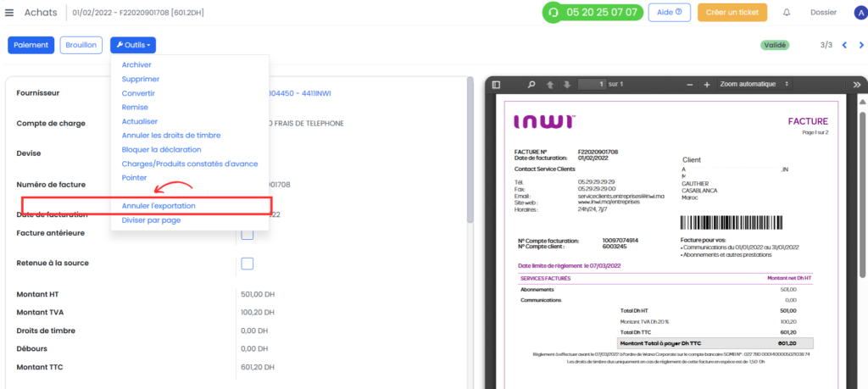
Task: Click the Créer un ticket button
Action: (x=732, y=12)
